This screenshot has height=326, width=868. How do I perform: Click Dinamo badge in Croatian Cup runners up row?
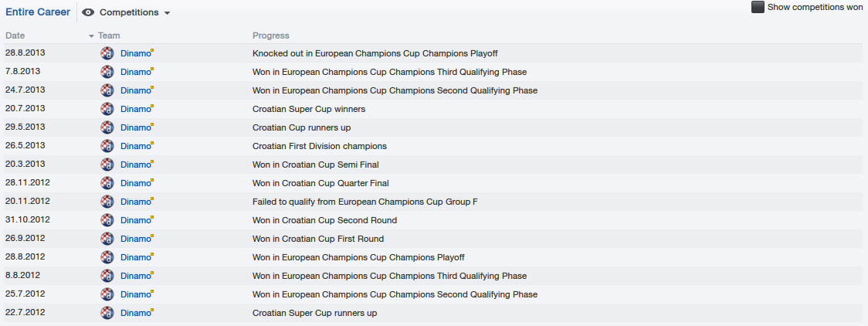(107, 127)
